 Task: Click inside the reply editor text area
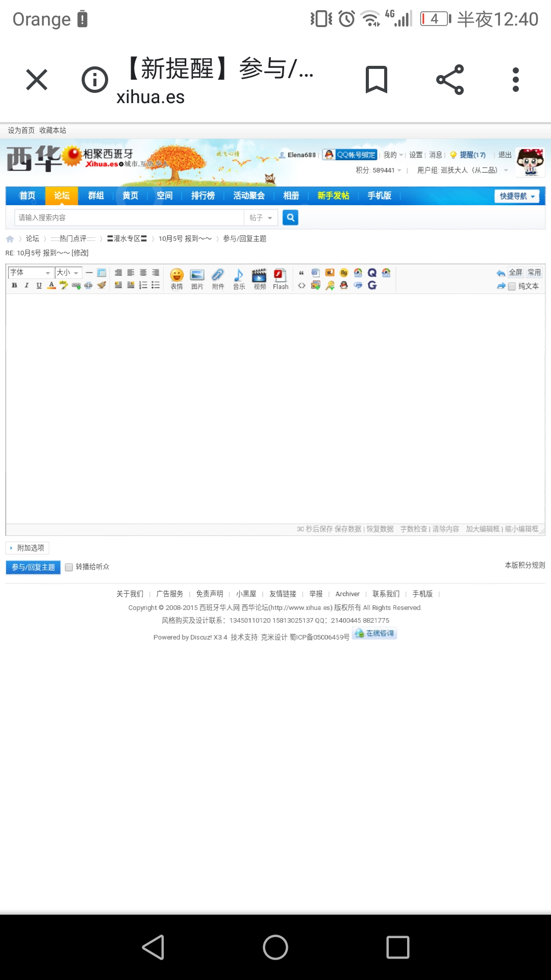275,408
